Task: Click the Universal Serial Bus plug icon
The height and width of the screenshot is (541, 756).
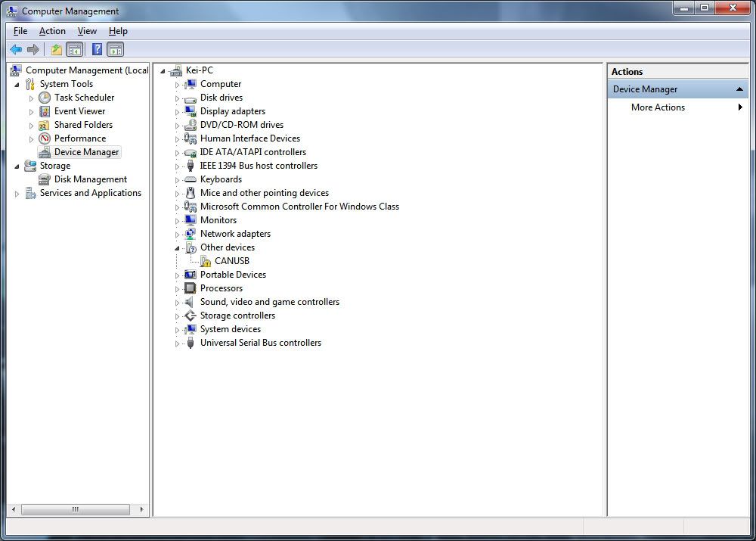Action: click(x=191, y=343)
